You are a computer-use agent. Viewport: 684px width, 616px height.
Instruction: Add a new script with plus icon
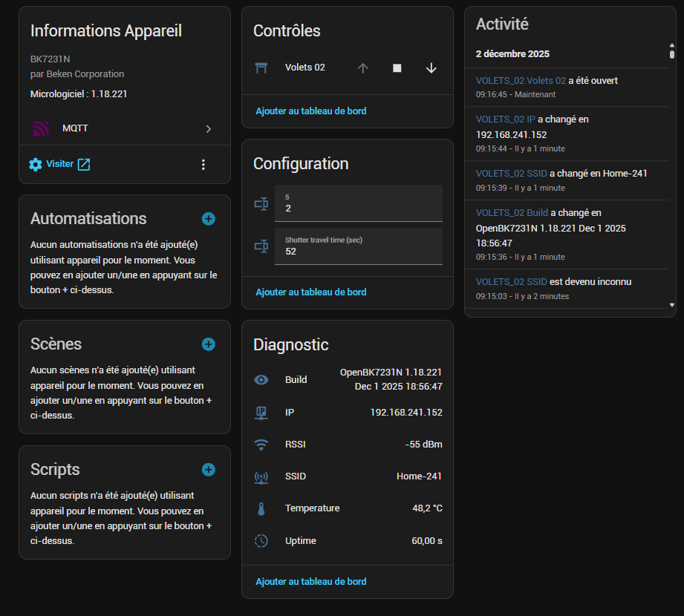click(x=209, y=470)
